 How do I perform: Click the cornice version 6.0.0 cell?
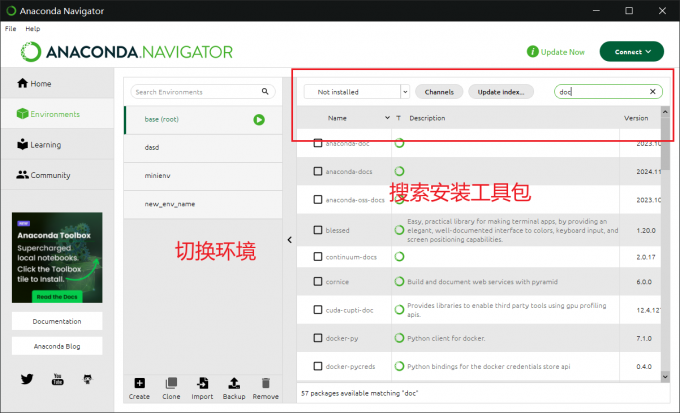click(x=644, y=282)
